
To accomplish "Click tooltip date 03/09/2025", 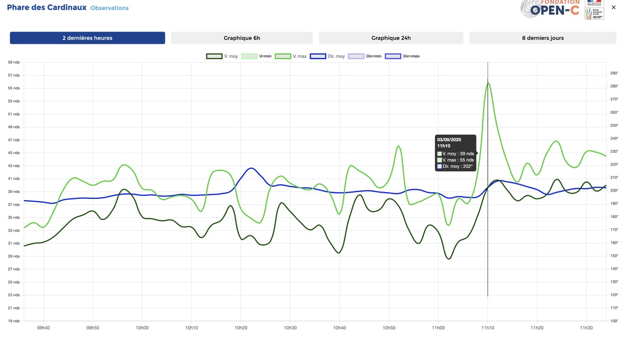I will (x=449, y=140).
